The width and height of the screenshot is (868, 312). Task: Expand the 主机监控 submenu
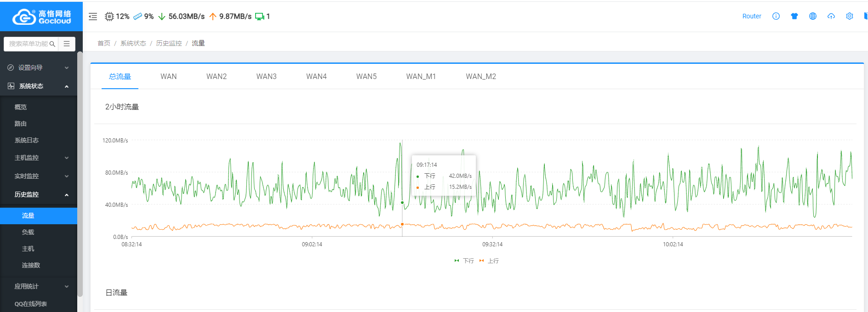tap(39, 158)
